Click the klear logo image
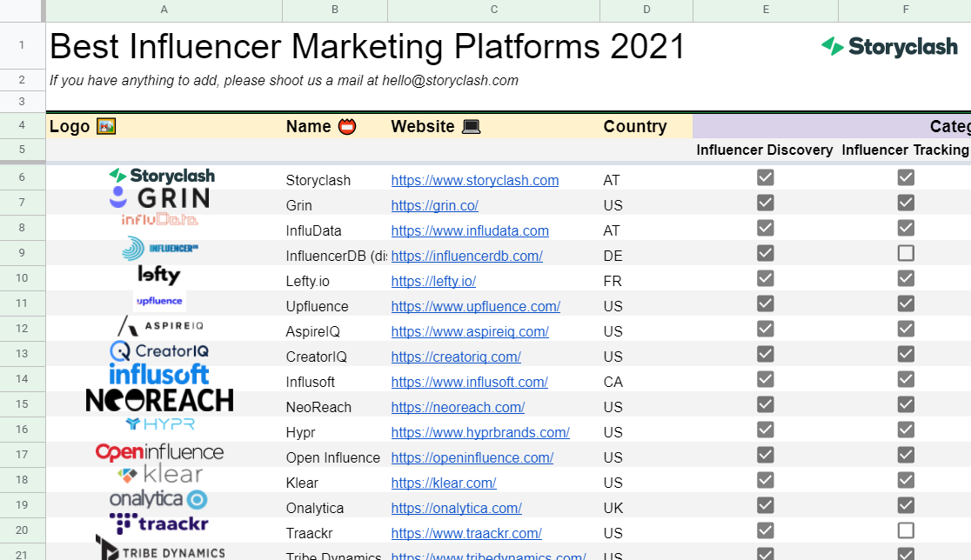This screenshot has width=971, height=560. click(x=160, y=475)
